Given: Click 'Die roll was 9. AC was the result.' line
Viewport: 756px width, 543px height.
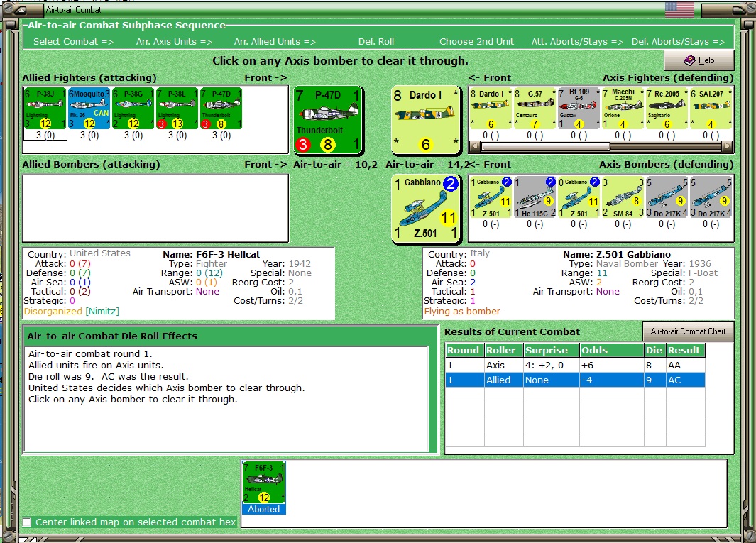Looking at the screenshot, I should point(109,377).
